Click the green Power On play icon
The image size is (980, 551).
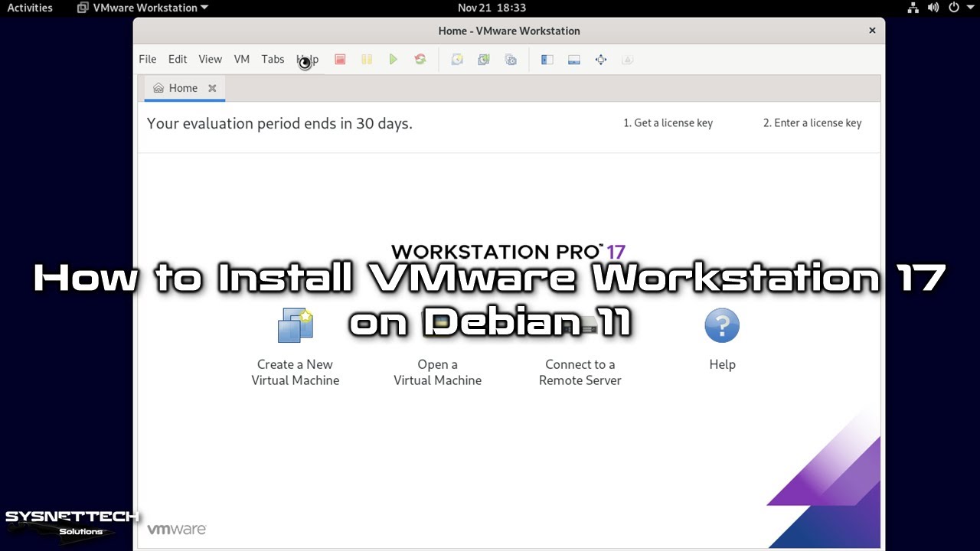coord(393,60)
